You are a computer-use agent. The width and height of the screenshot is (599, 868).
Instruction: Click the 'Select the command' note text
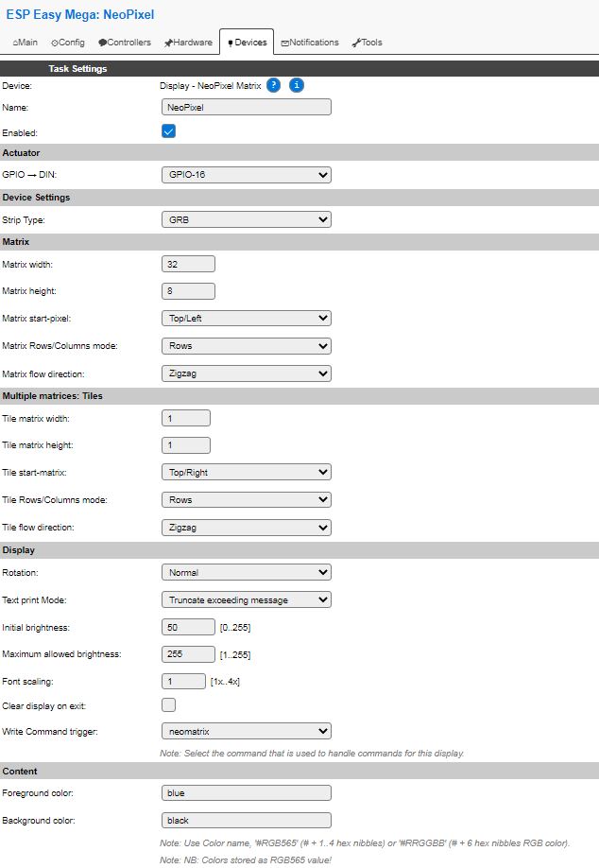point(312,754)
